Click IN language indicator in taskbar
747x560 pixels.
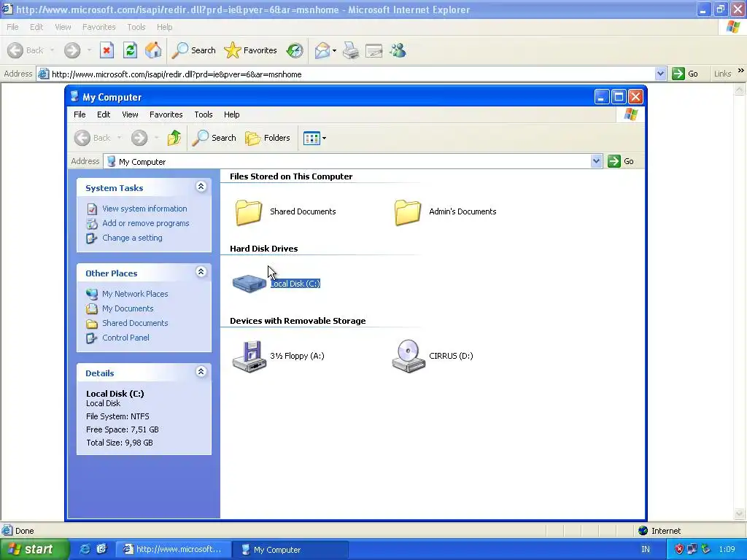click(646, 550)
